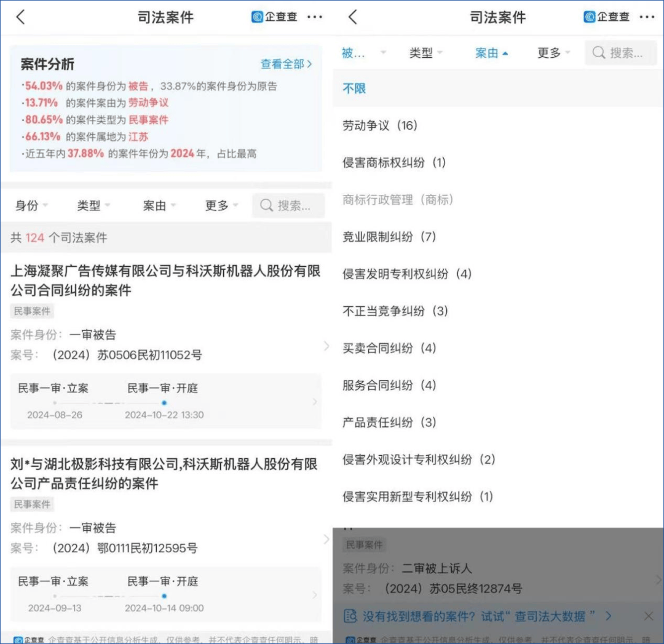The image size is (664, 644).
Task: Open the 刘*与湖北极影科技 product liability case
Action: point(164,473)
